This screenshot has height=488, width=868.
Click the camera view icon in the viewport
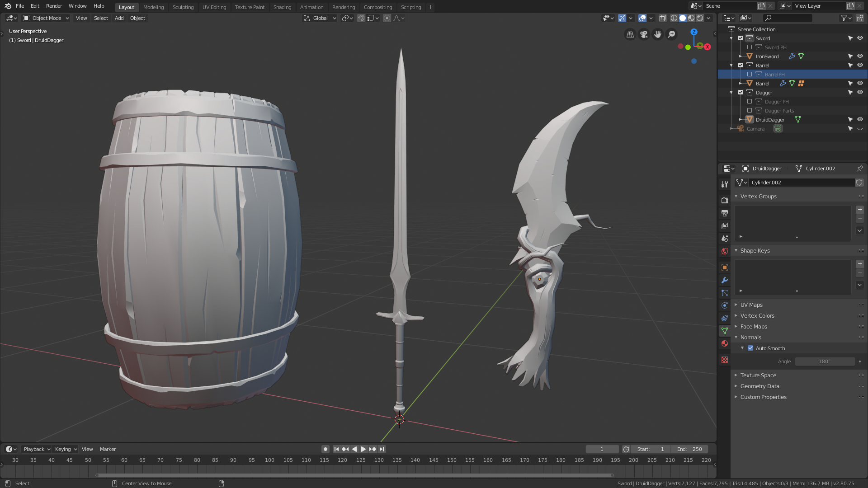(644, 34)
